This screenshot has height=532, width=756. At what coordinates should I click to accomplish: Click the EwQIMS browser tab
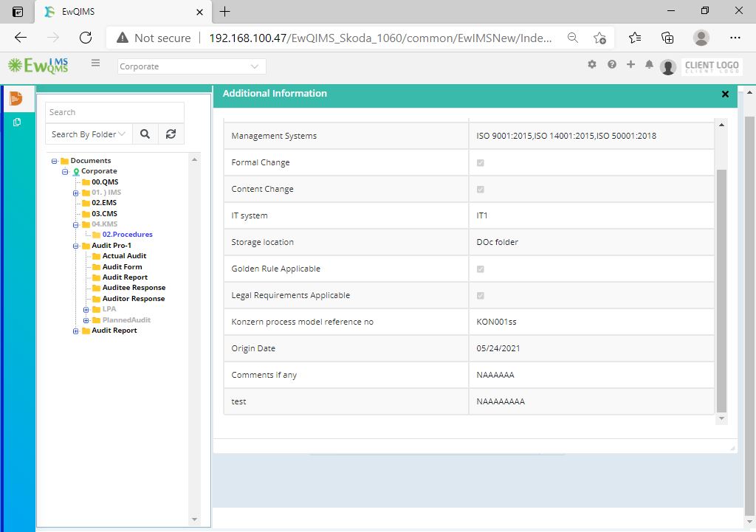pos(123,12)
